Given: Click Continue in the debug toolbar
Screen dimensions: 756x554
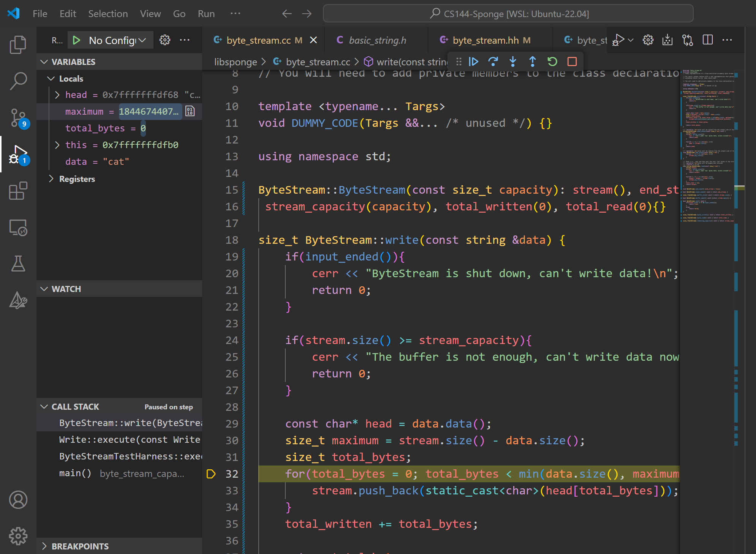Looking at the screenshot, I should (473, 62).
